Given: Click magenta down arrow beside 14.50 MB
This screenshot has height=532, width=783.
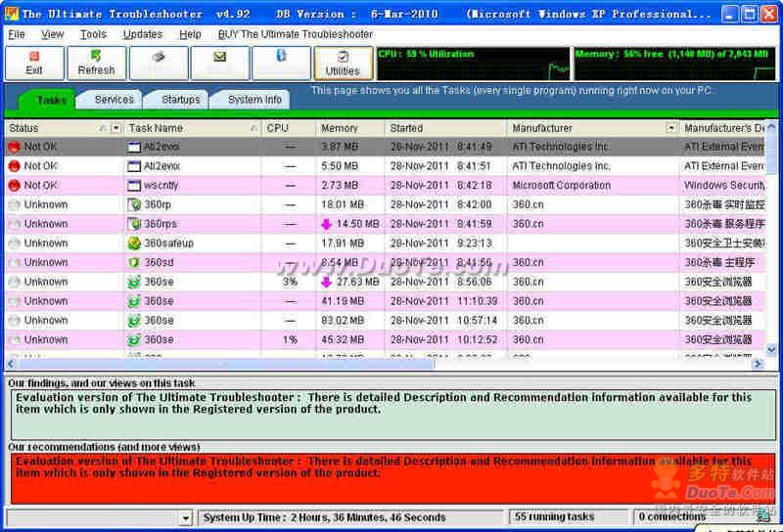Looking at the screenshot, I should pyautogui.click(x=326, y=224).
